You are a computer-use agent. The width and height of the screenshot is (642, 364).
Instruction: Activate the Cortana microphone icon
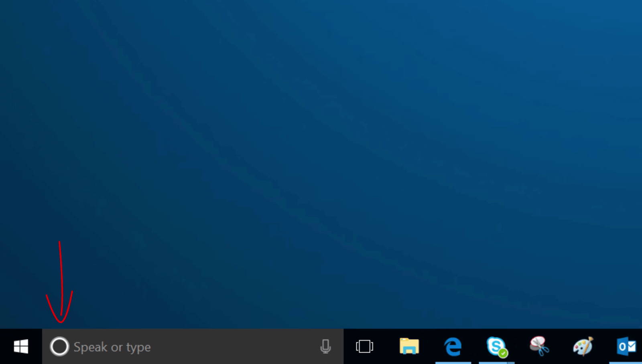[x=325, y=346]
